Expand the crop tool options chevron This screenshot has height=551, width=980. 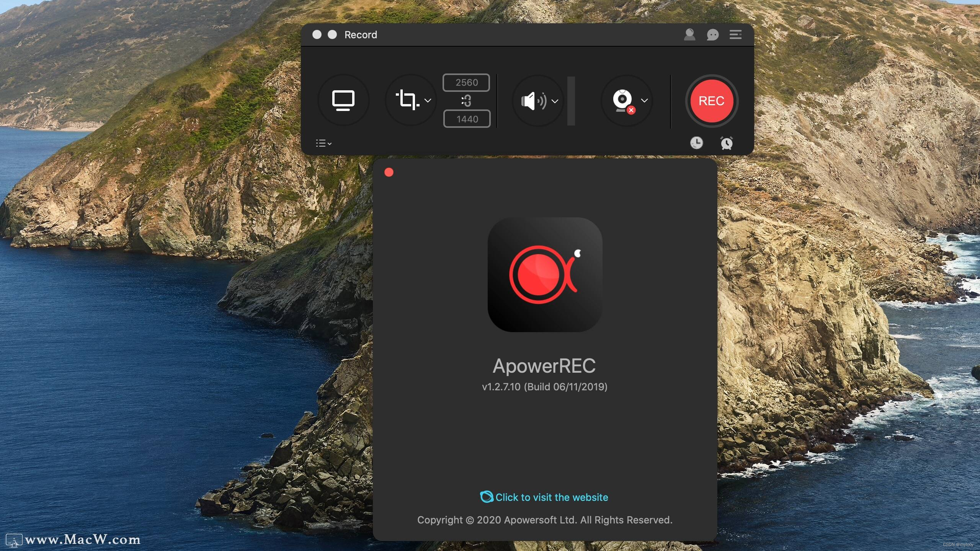pos(427,100)
